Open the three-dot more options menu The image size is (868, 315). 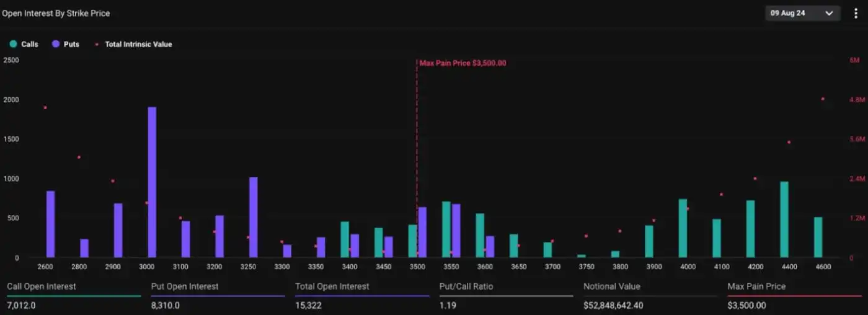(x=856, y=13)
